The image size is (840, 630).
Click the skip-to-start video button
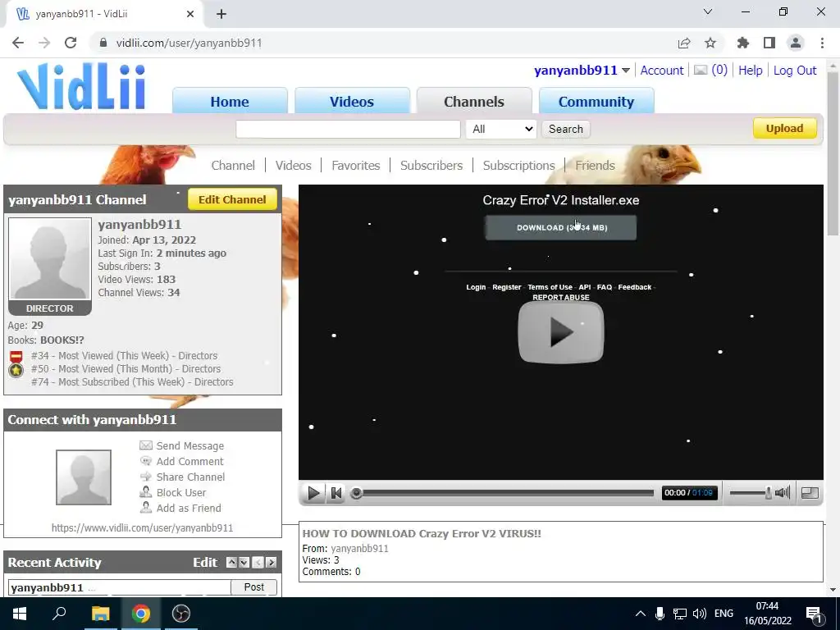click(x=336, y=492)
